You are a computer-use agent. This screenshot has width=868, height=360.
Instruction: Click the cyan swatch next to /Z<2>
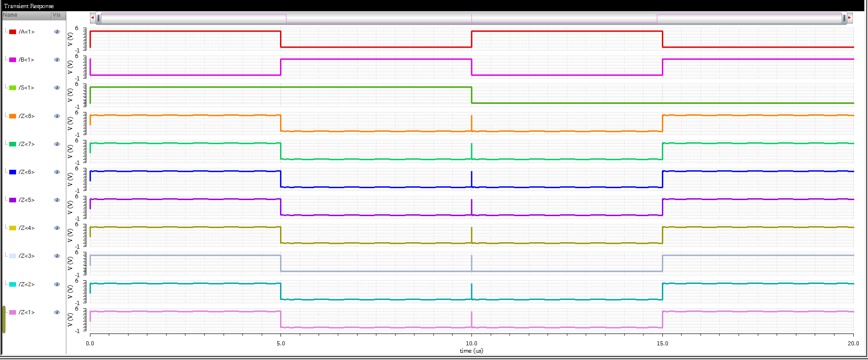point(13,284)
